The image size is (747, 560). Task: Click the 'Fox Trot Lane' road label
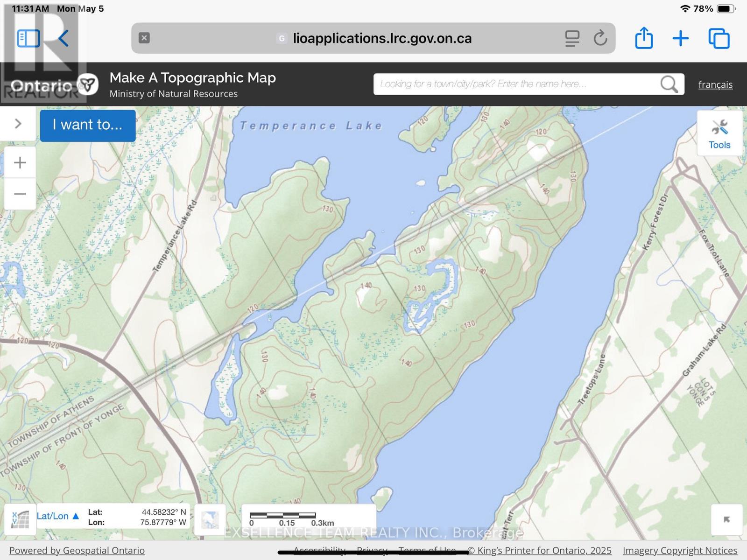pos(714,253)
